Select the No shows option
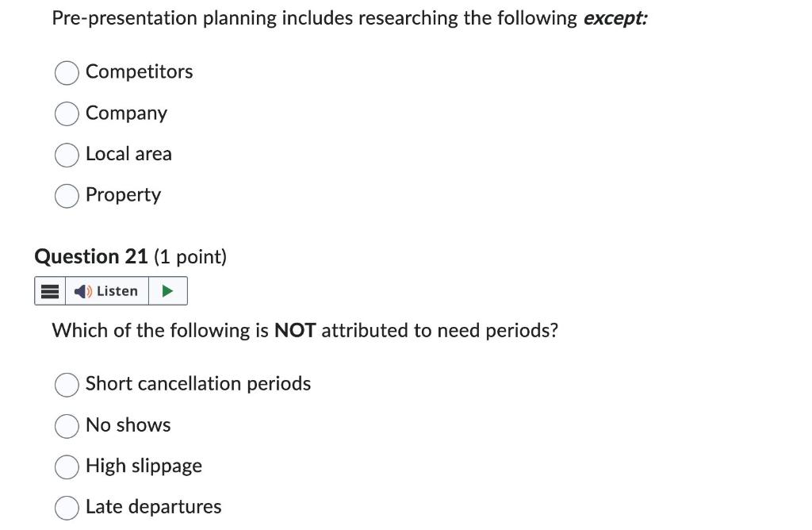The height and width of the screenshot is (530, 812). pyautogui.click(x=67, y=426)
